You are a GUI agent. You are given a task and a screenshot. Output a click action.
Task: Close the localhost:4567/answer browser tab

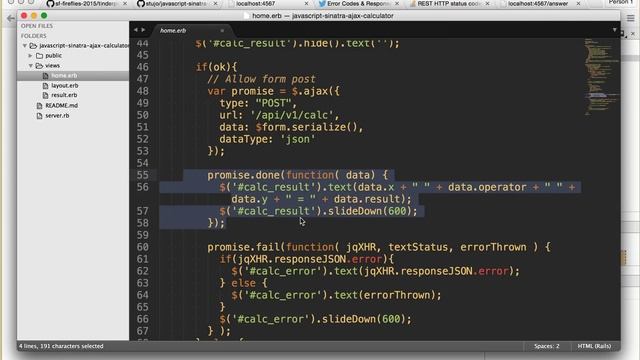(x=578, y=3)
